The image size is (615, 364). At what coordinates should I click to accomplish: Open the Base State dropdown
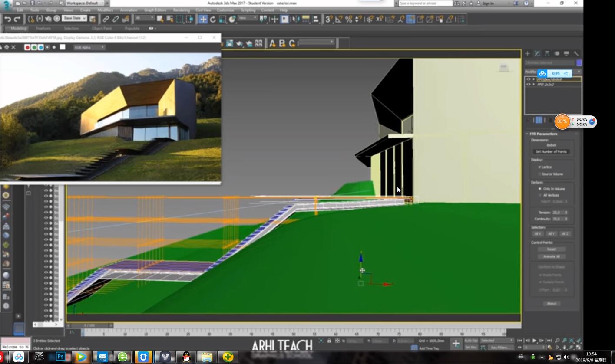point(74,18)
